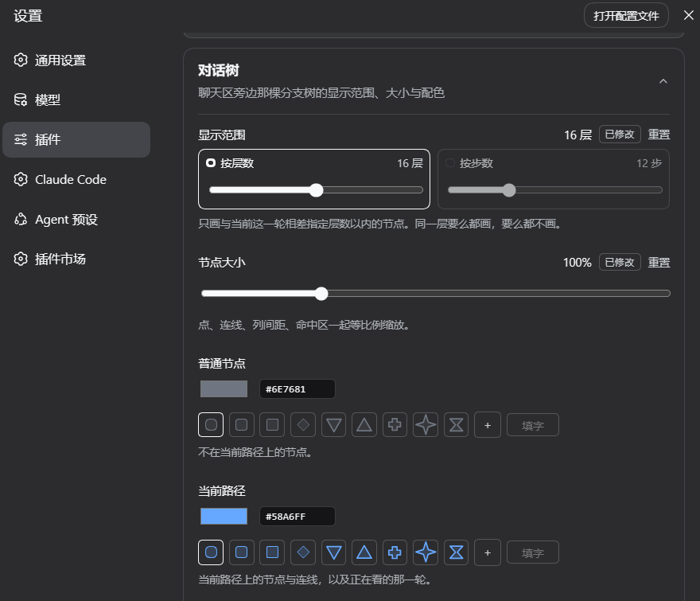Click the 节点大小 slider handle
Viewport: 700px width, 601px height.
click(x=321, y=294)
